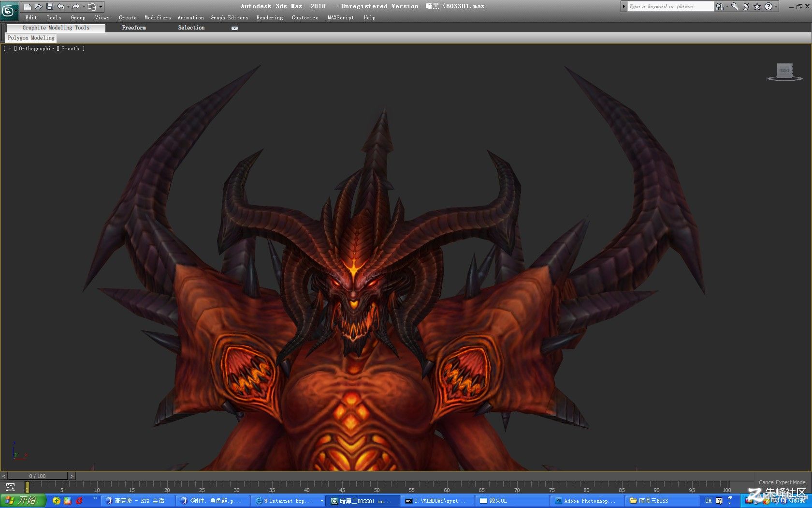The height and width of the screenshot is (508, 812).
Task: Click first quick launch yellow-green icon
Action: click(57, 501)
